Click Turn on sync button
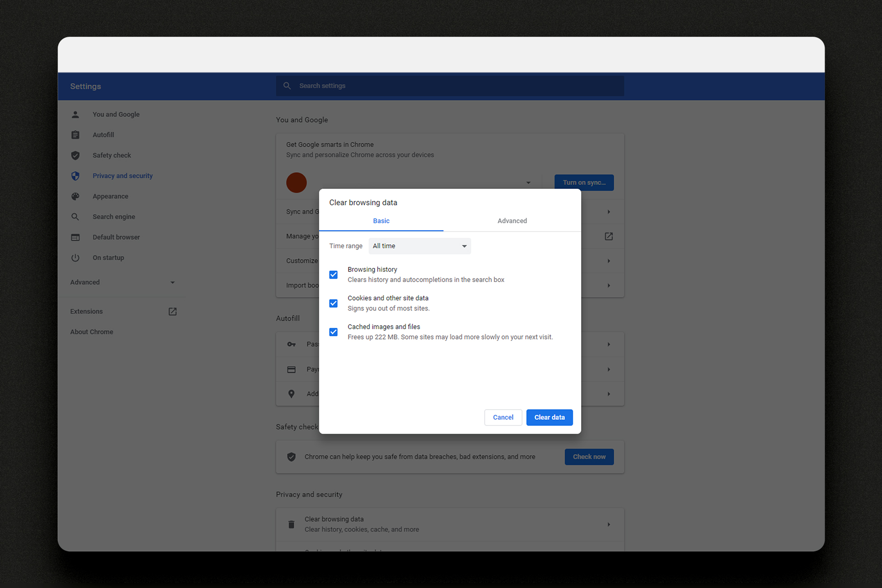Viewport: 882px width, 588px height. (x=584, y=182)
